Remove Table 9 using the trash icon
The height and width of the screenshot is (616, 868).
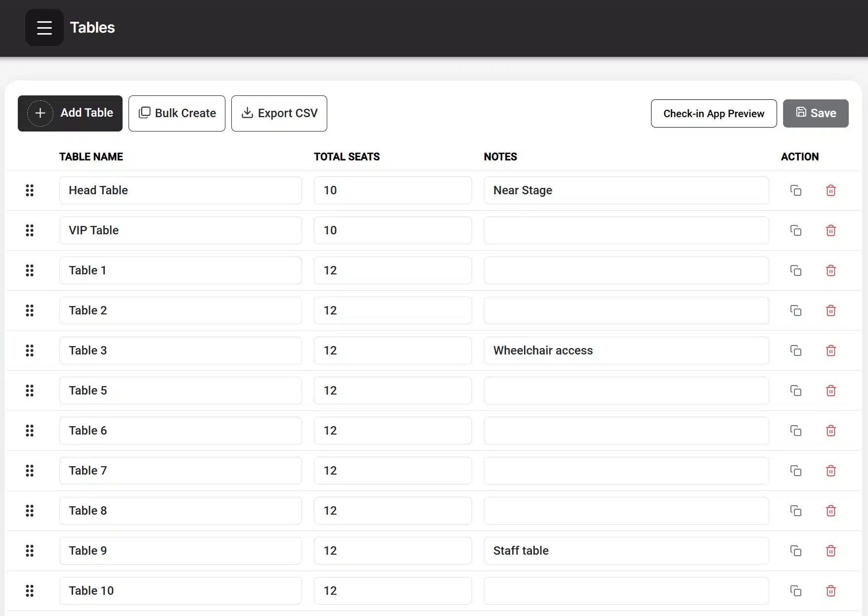point(830,551)
